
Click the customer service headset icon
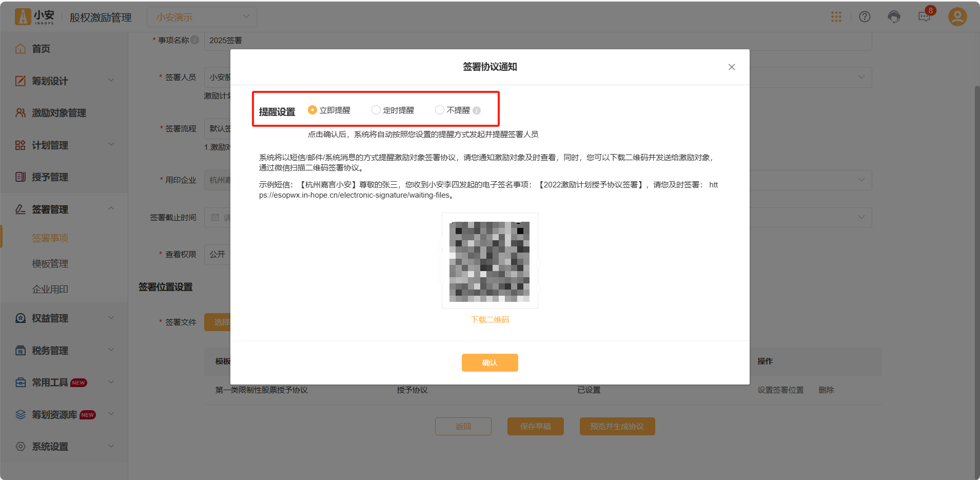[x=894, y=17]
